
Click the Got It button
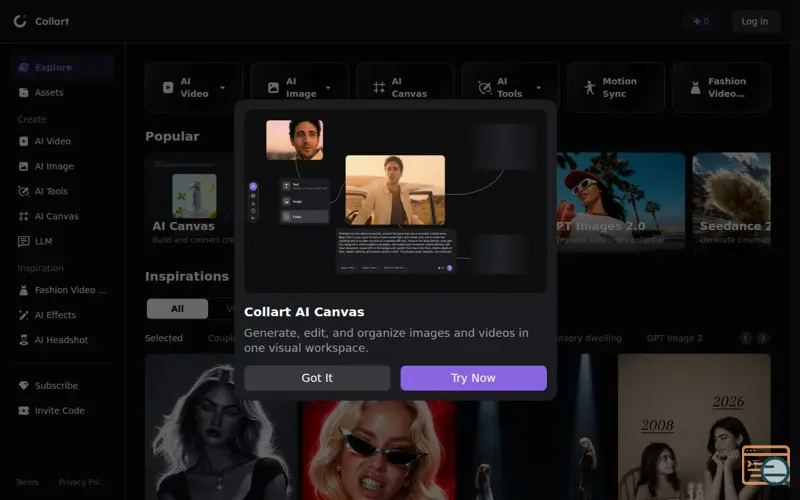point(317,378)
